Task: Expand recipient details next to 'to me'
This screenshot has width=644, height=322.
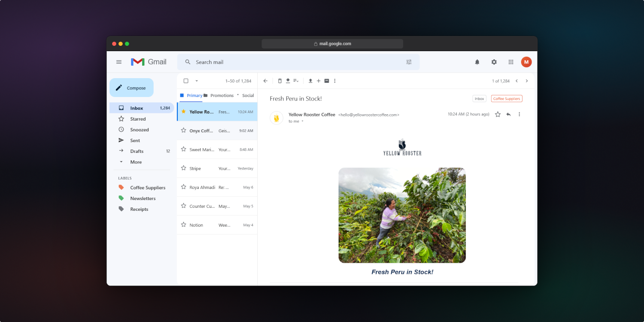Action: point(302,122)
